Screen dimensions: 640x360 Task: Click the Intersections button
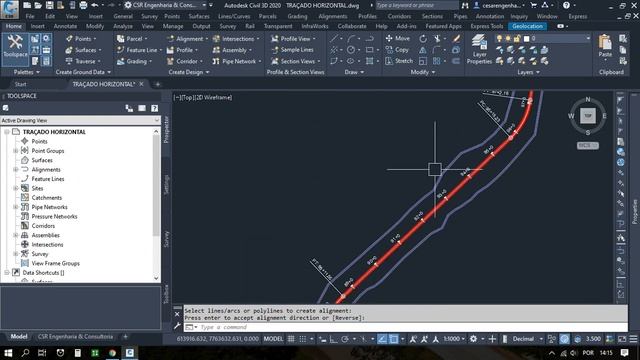(236, 39)
